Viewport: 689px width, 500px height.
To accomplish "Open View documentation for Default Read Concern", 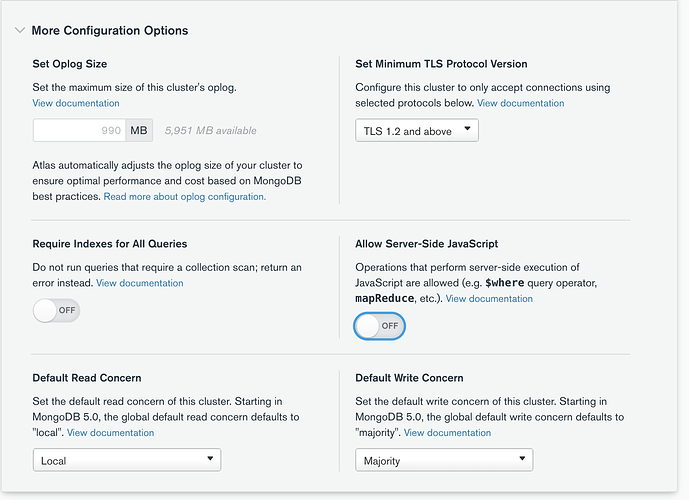I will [x=111, y=433].
